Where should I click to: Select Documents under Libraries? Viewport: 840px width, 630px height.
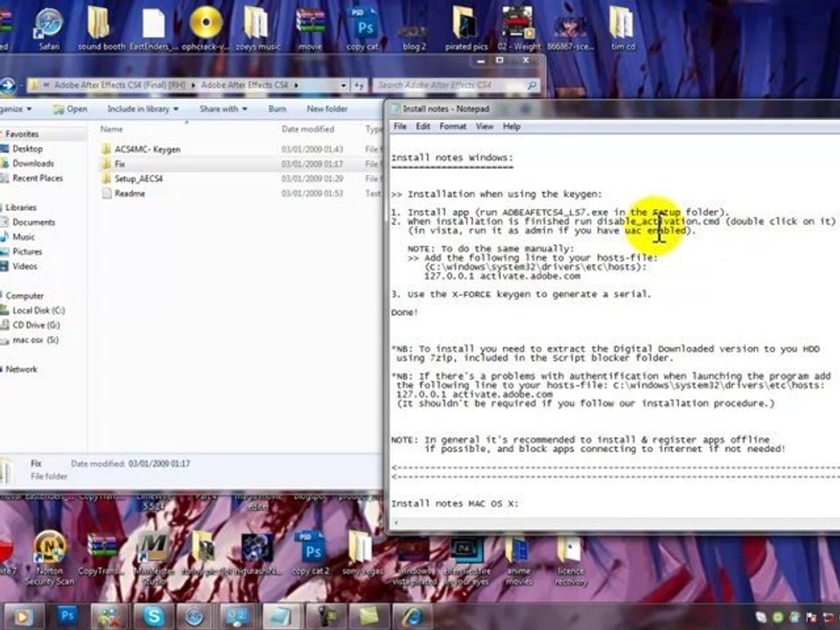point(34,221)
